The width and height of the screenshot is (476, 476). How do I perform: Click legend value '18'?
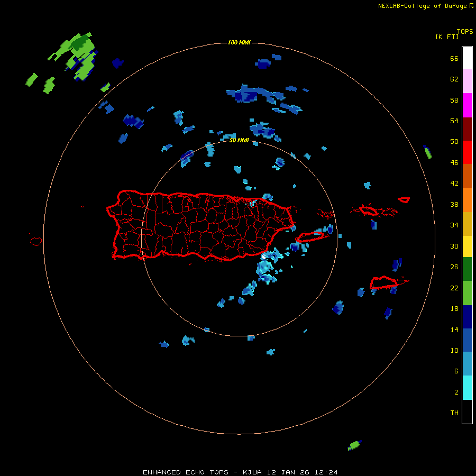click(454, 309)
